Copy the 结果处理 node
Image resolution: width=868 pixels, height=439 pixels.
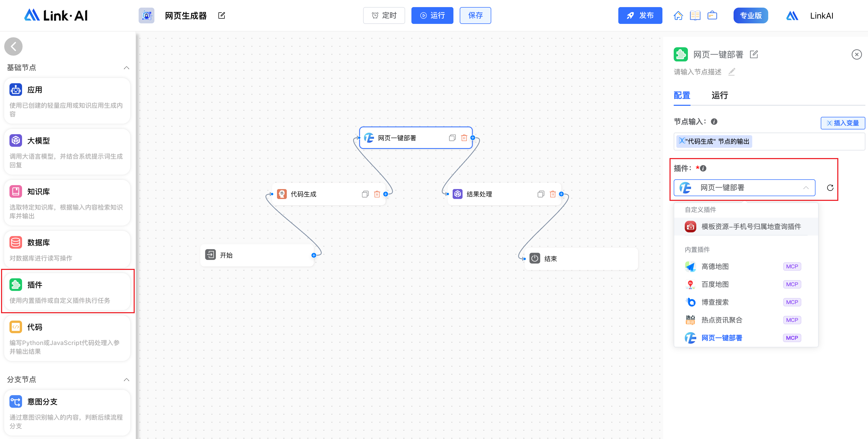point(541,194)
